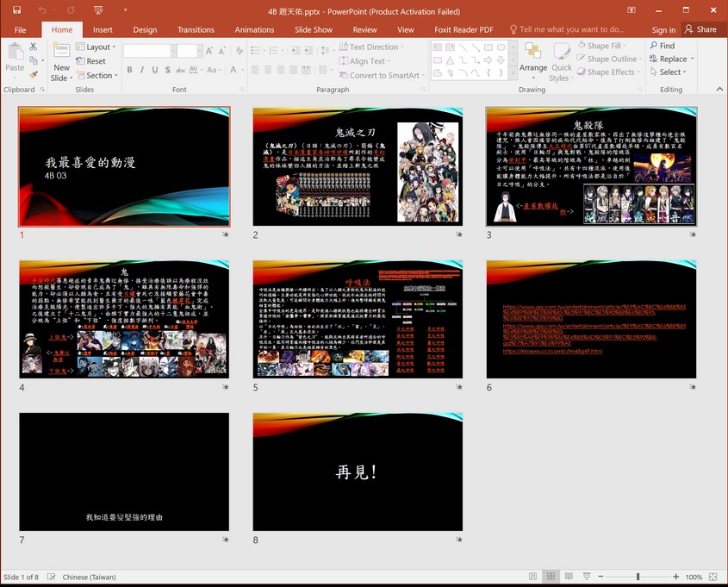Start presentation from beginning icon
Viewport: 728px width, 587px height.
[x=98, y=9]
